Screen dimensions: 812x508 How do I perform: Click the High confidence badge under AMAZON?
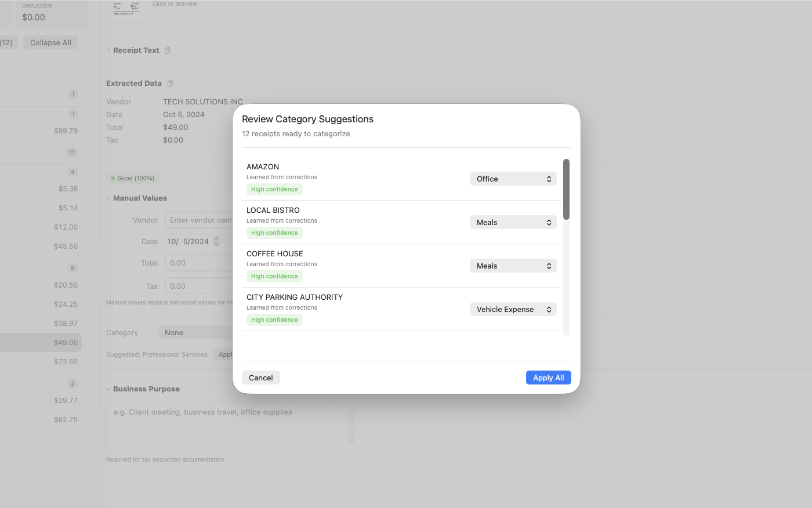tap(274, 189)
